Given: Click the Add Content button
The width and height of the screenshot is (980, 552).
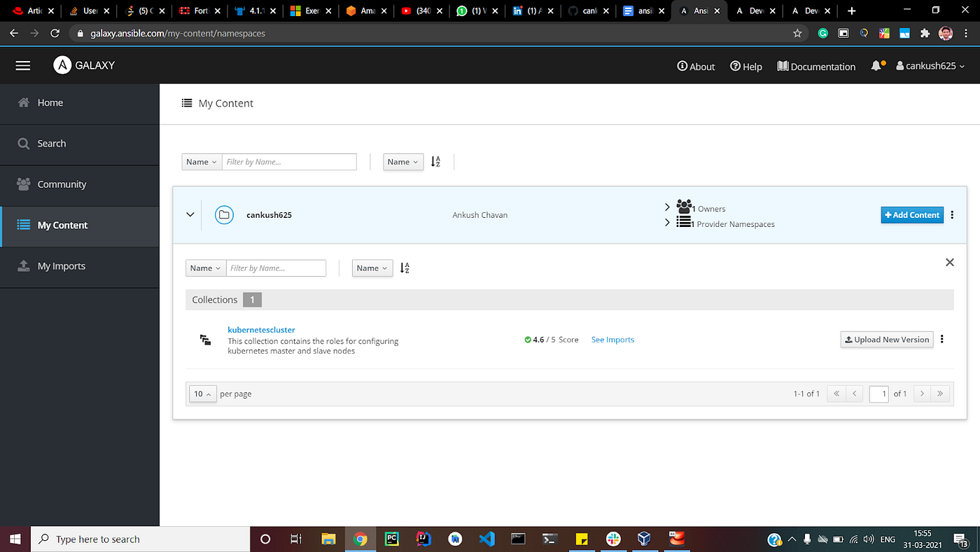Looking at the screenshot, I should pos(912,215).
